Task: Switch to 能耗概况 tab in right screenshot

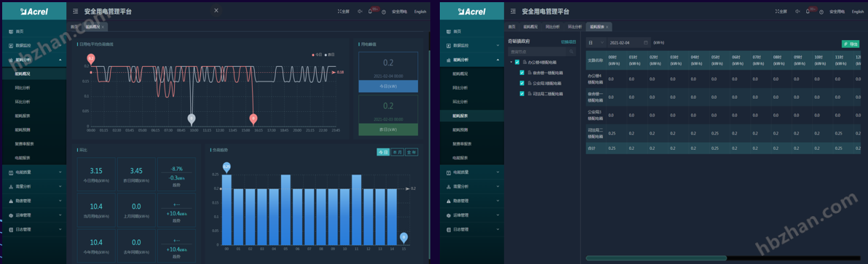Action: pyautogui.click(x=530, y=26)
